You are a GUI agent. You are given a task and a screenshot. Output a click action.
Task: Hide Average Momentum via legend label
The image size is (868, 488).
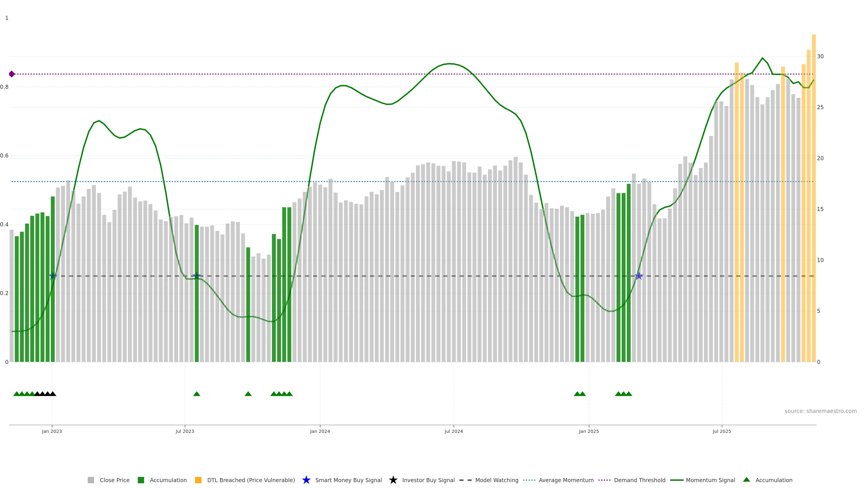pyautogui.click(x=566, y=480)
